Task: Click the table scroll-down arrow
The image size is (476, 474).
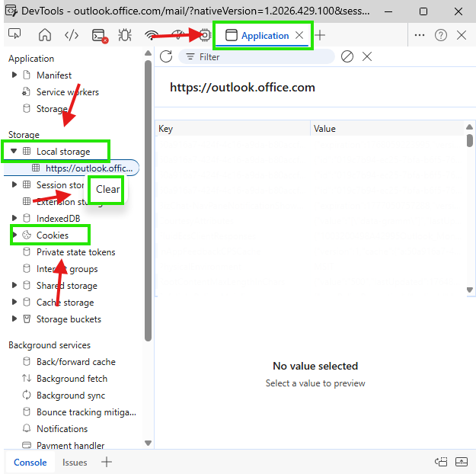Action: 470,290
